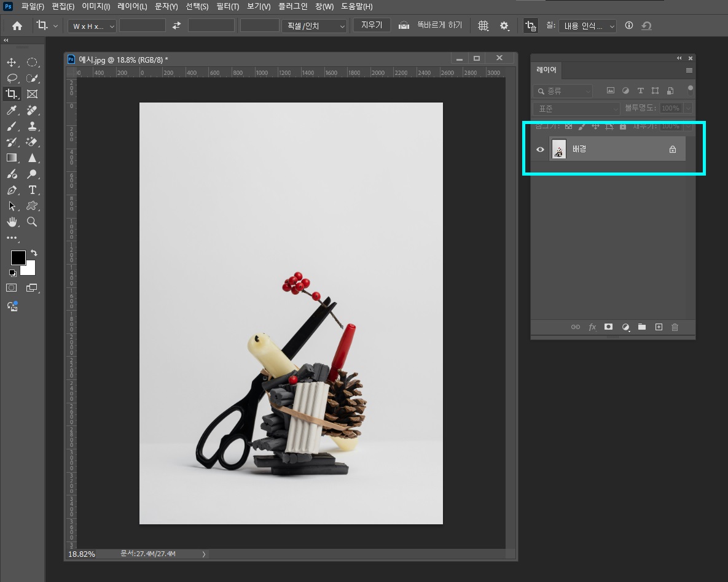Add a layer mask in Layers panel

[x=608, y=327]
